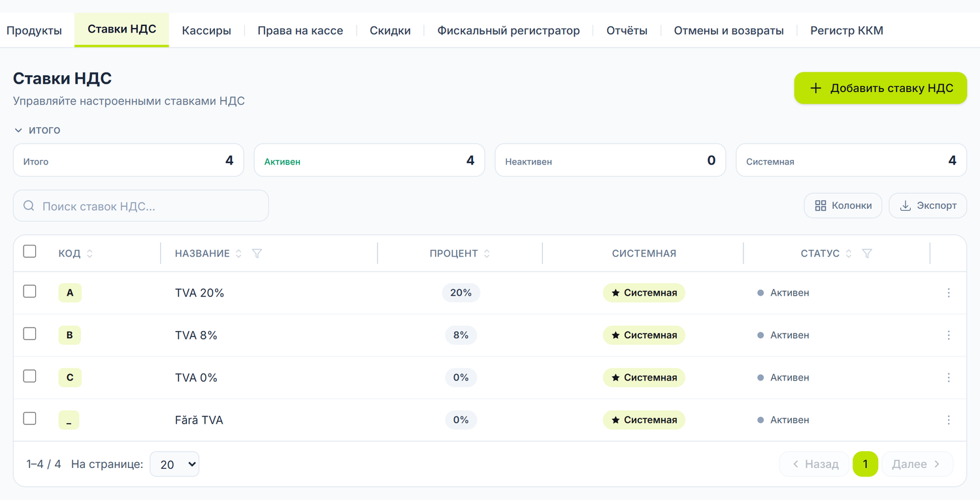This screenshot has width=980, height=500.
Task: Focus the Поиск ставок НДС search field
Action: [140, 206]
